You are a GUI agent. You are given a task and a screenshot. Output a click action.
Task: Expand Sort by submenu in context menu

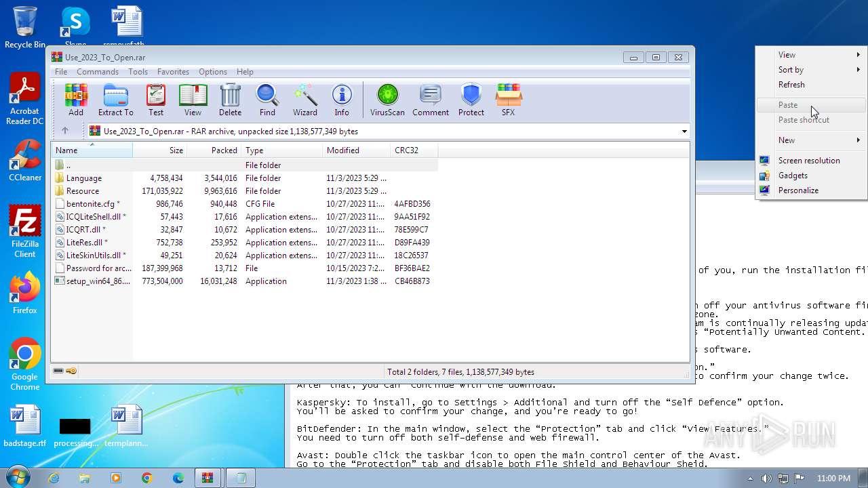(x=811, y=70)
